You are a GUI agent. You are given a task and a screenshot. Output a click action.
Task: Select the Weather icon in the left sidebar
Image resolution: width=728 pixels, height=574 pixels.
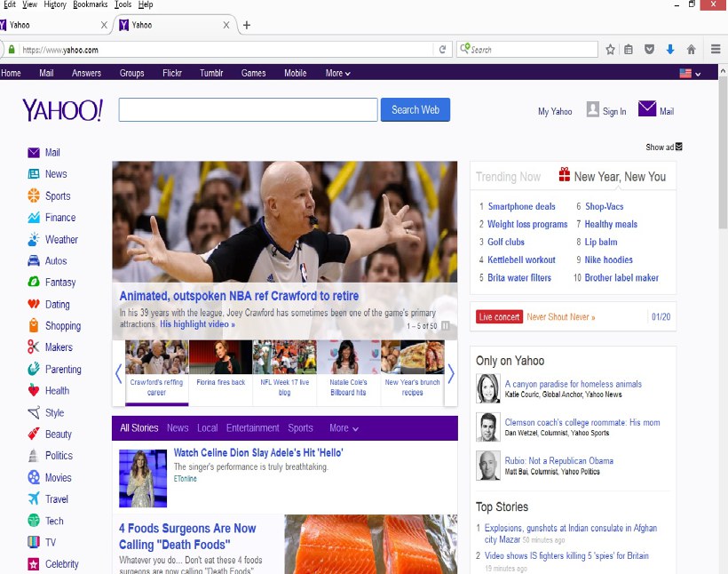pos(34,239)
